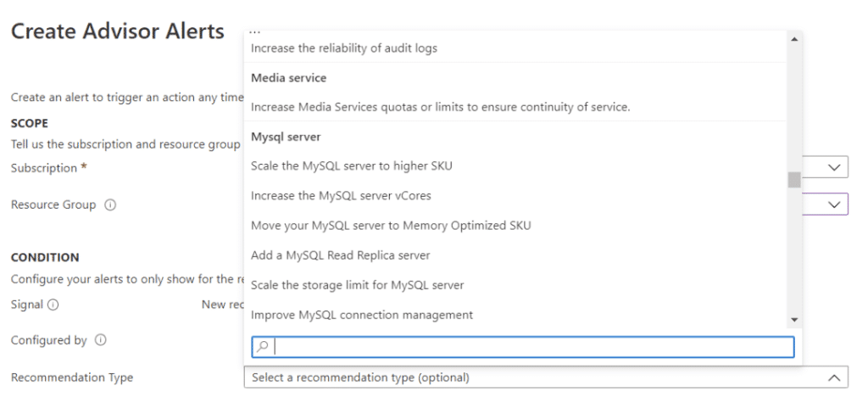Collapse the Recommendation Type dropdown

[833, 378]
